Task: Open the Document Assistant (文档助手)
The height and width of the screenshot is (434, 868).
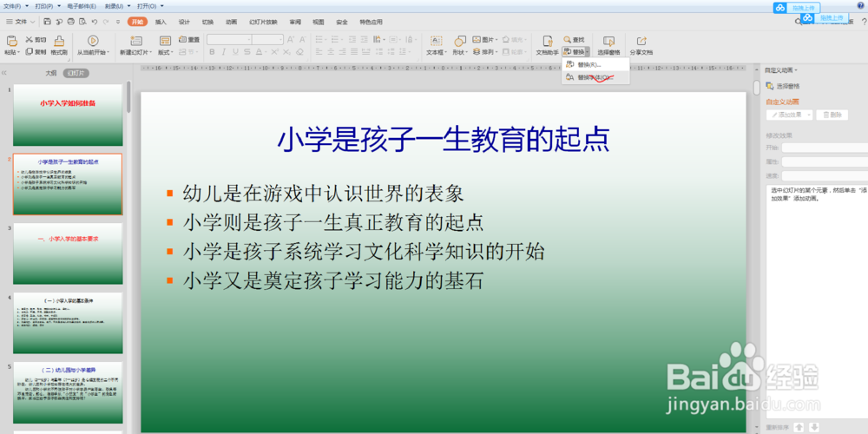Action: [548, 45]
